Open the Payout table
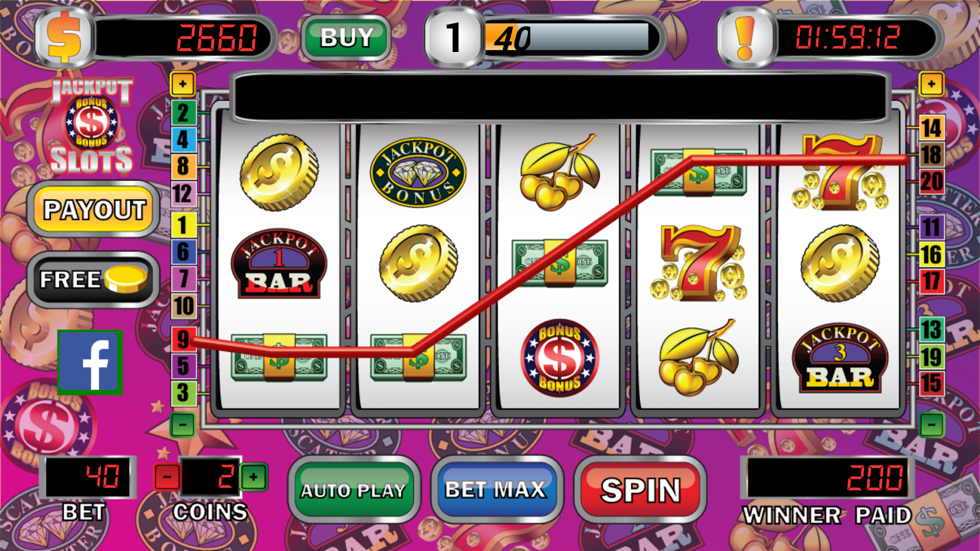This screenshot has width=980, height=551. tap(94, 210)
